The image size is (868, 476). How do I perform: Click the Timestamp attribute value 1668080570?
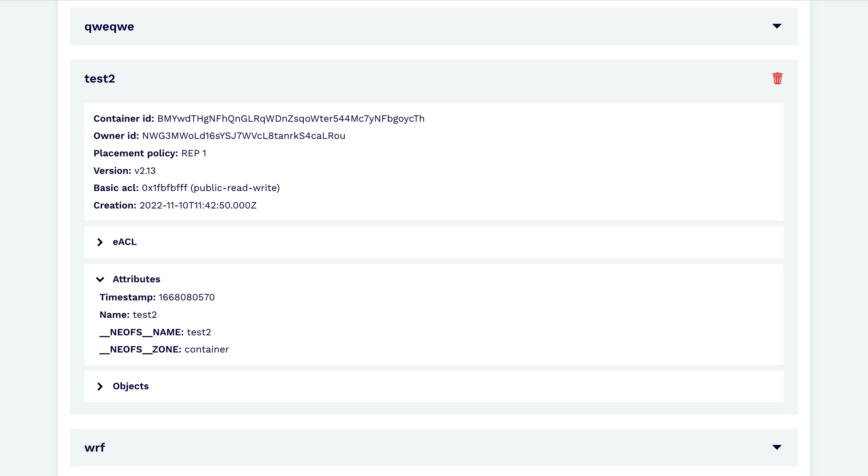(186, 297)
